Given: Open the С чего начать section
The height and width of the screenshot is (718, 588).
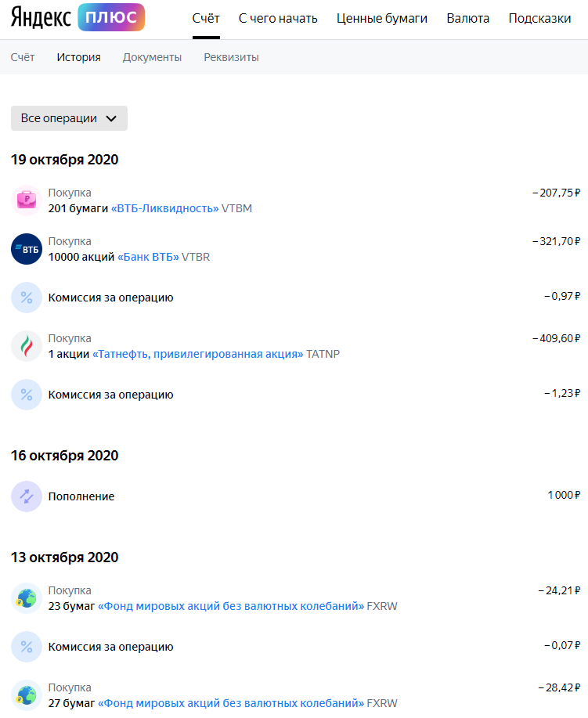Looking at the screenshot, I should pos(278,18).
